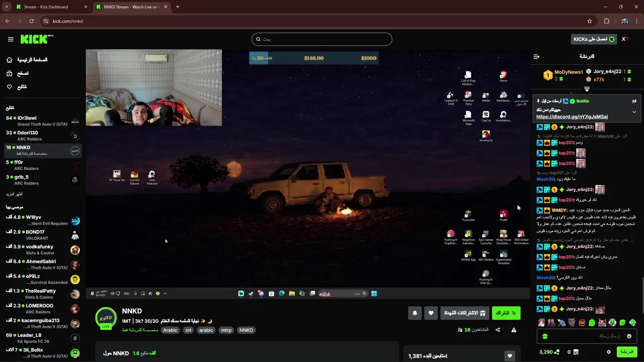Viewport: 644px width, 362px height.
Task: Open the emoji picker in the chat input
Action: 629,336
